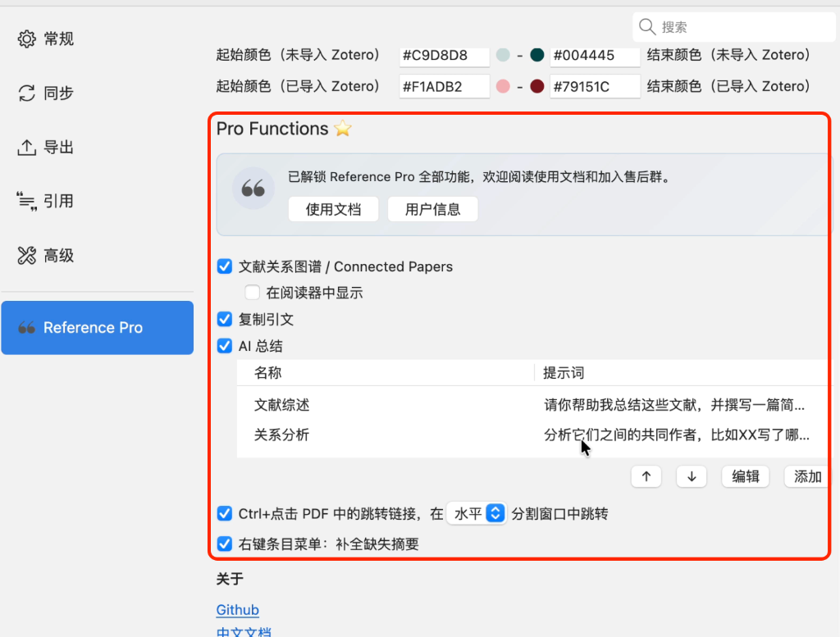Viewport: 840px width, 637px height.
Task: Click the export upload icon beside 导出
Action: click(x=26, y=148)
